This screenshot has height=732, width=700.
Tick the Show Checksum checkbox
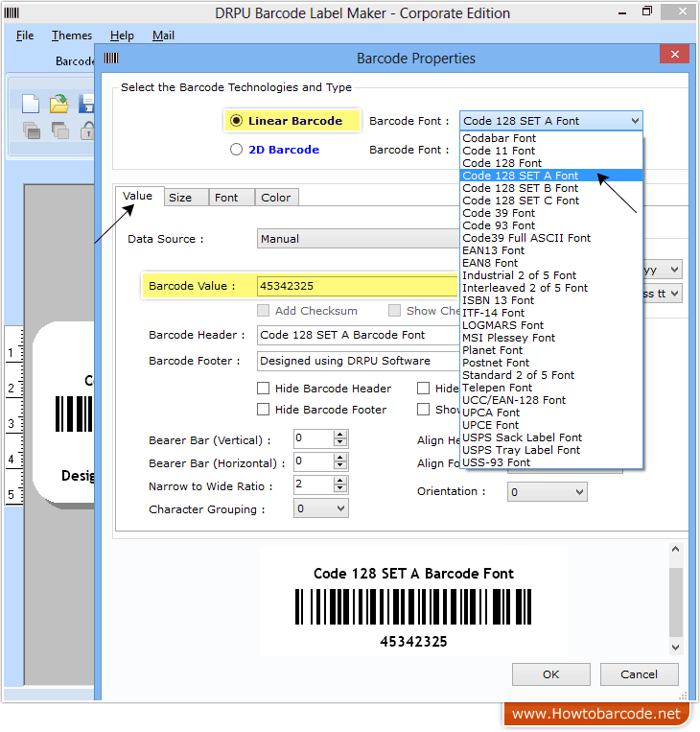click(395, 311)
